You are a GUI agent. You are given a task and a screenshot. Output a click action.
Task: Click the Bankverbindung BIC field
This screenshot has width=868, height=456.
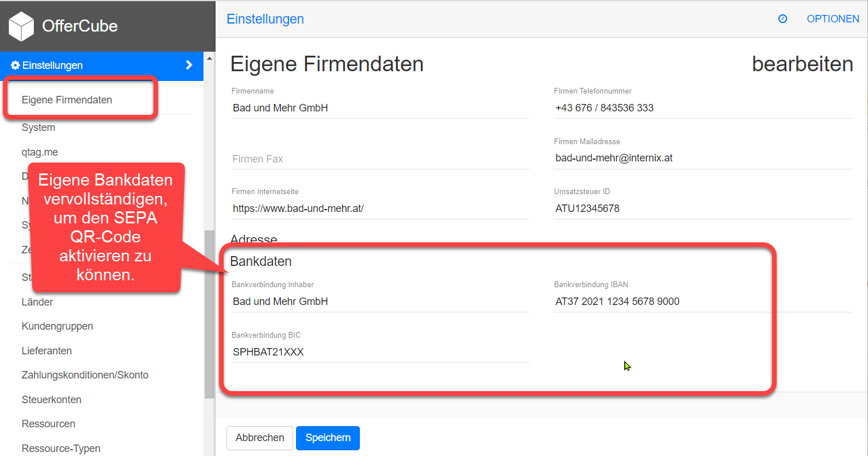click(380, 352)
